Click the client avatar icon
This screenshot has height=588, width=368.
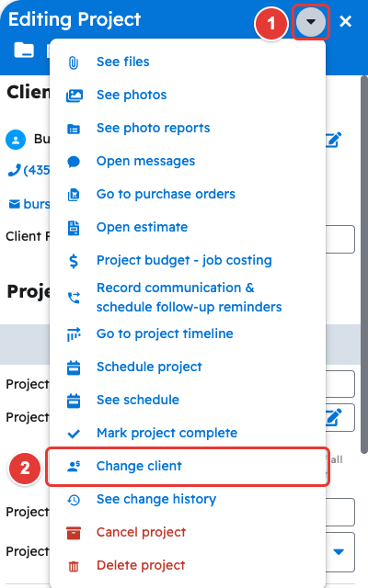tap(16, 140)
